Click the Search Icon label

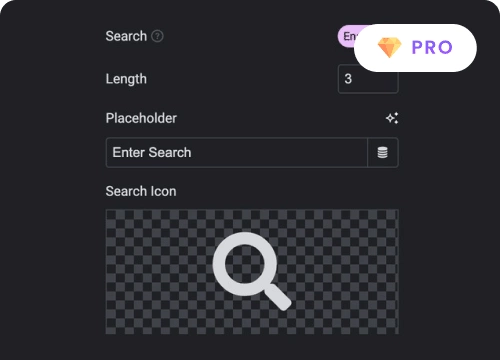pyautogui.click(x=141, y=191)
